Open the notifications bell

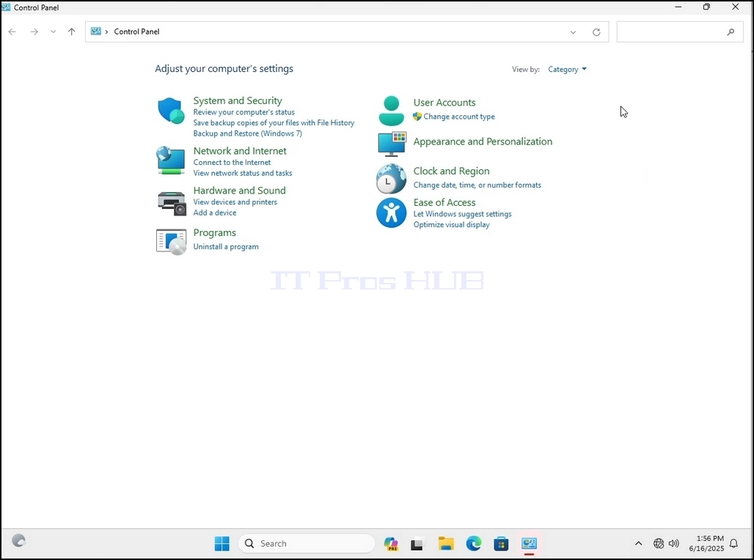pyautogui.click(x=733, y=544)
